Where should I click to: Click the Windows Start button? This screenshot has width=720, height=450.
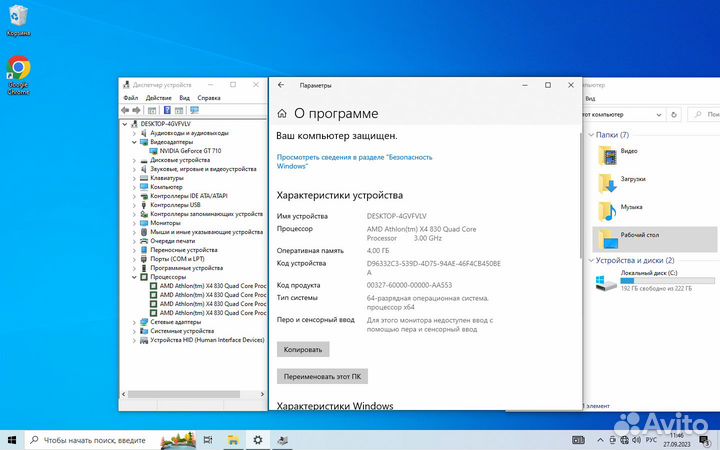pyautogui.click(x=12, y=440)
